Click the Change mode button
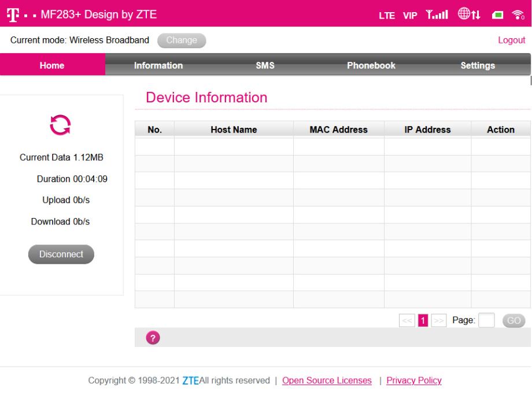The height and width of the screenshot is (399, 532). coord(182,40)
